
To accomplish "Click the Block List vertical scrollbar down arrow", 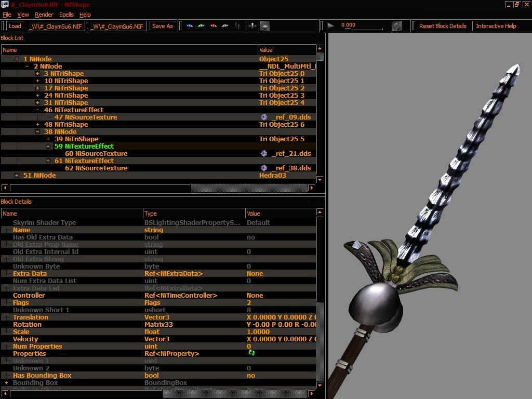I will [320, 179].
